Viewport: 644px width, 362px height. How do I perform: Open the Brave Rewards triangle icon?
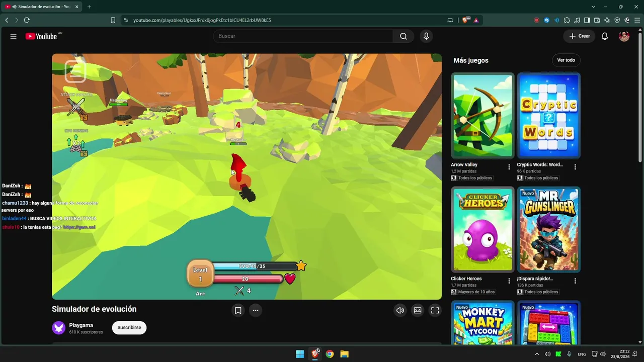pos(476,20)
